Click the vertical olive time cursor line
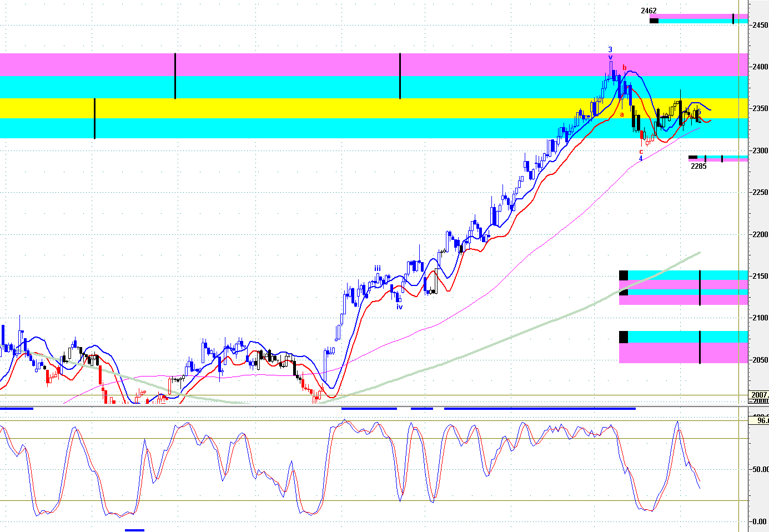 738,222
